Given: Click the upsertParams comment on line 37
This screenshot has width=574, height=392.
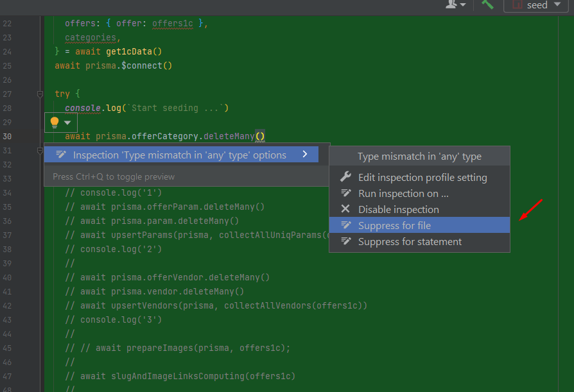Looking at the screenshot, I should [x=197, y=235].
